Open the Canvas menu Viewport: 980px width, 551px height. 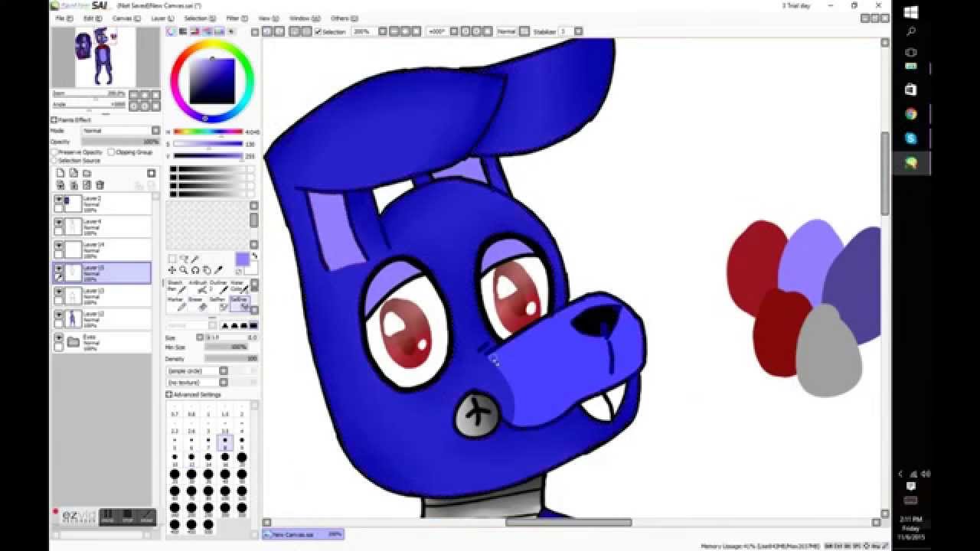click(x=125, y=18)
